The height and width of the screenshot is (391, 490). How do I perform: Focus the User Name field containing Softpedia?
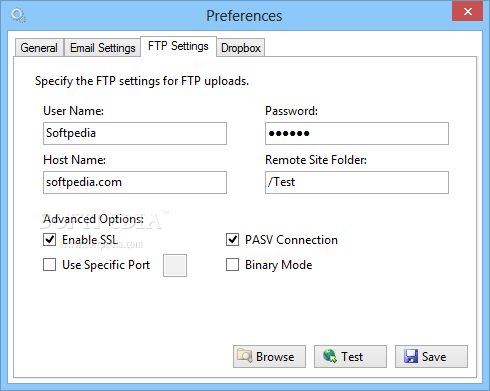coord(135,133)
